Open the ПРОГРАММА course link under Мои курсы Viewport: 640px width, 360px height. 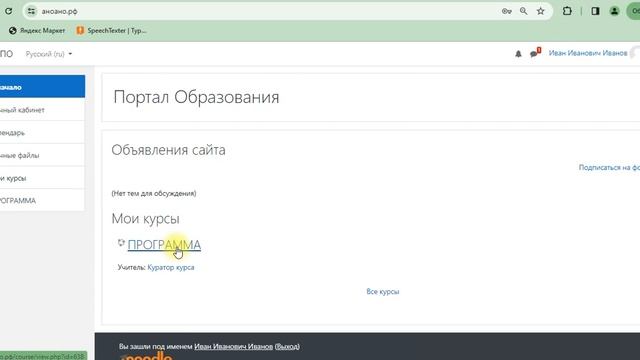pos(164,245)
